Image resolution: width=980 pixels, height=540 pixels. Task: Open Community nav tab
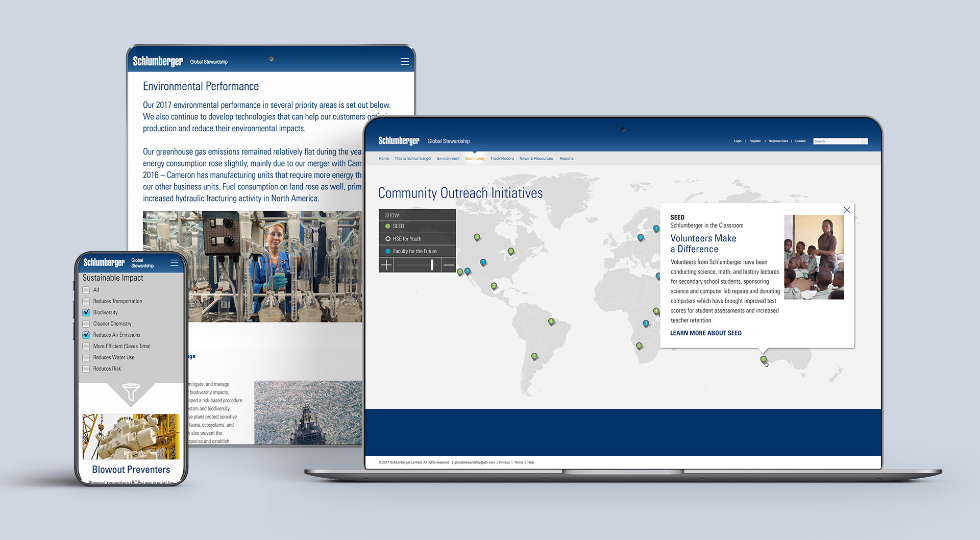pos(475,159)
